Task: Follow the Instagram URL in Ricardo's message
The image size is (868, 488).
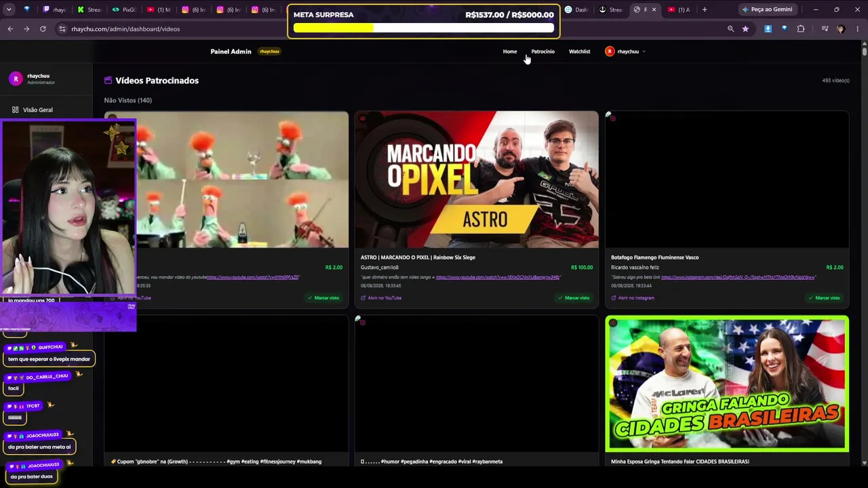Action: click(738, 277)
